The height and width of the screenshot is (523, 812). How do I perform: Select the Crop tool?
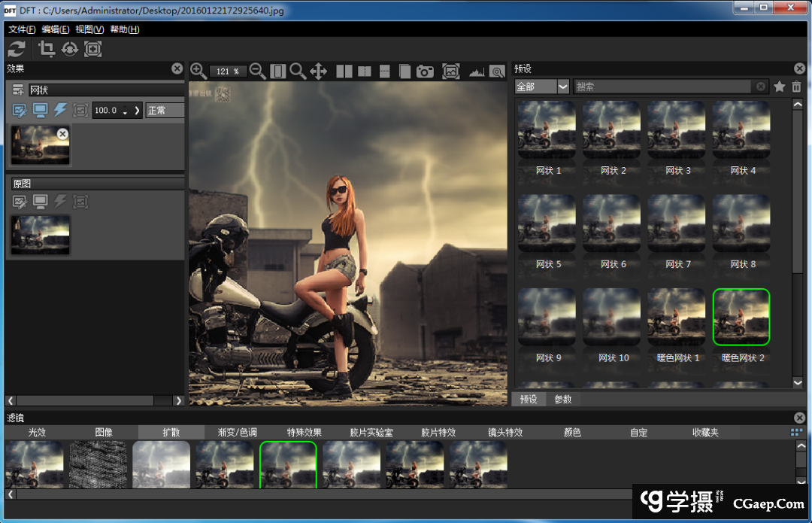tap(47, 50)
